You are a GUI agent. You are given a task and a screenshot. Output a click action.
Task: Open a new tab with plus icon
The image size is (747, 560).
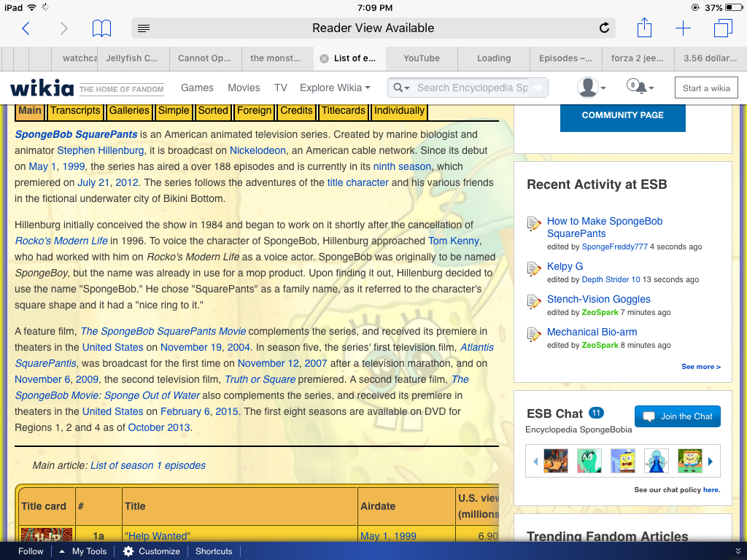tap(683, 28)
